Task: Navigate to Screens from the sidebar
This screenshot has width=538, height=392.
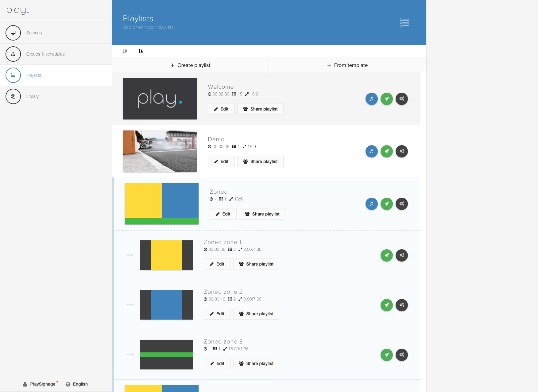Action: (x=34, y=33)
